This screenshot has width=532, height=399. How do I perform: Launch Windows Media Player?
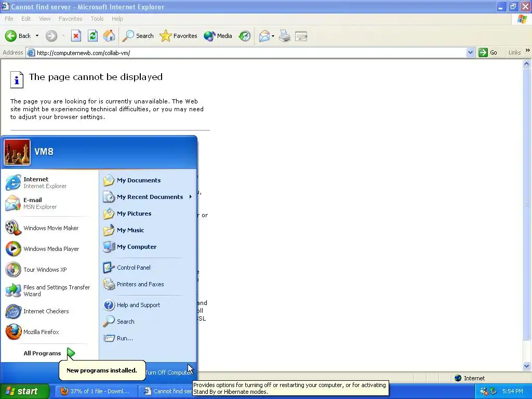coord(49,249)
